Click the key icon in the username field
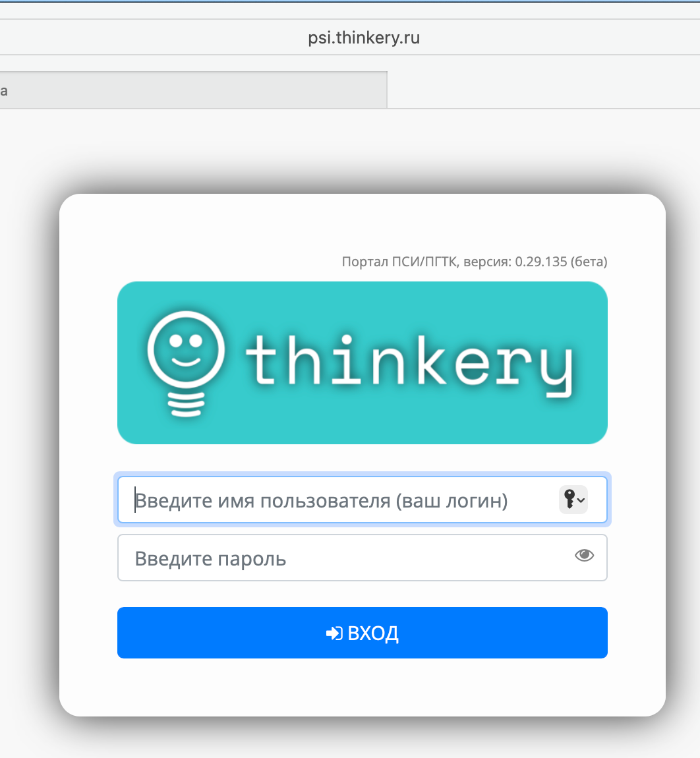The image size is (700, 758). (x=570, y=500)
